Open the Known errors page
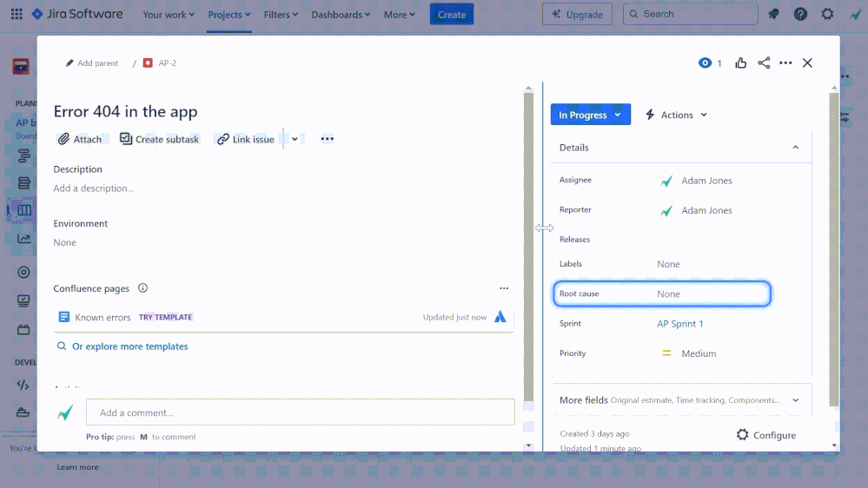Screen dimensions: 868x488 point(103,317)
